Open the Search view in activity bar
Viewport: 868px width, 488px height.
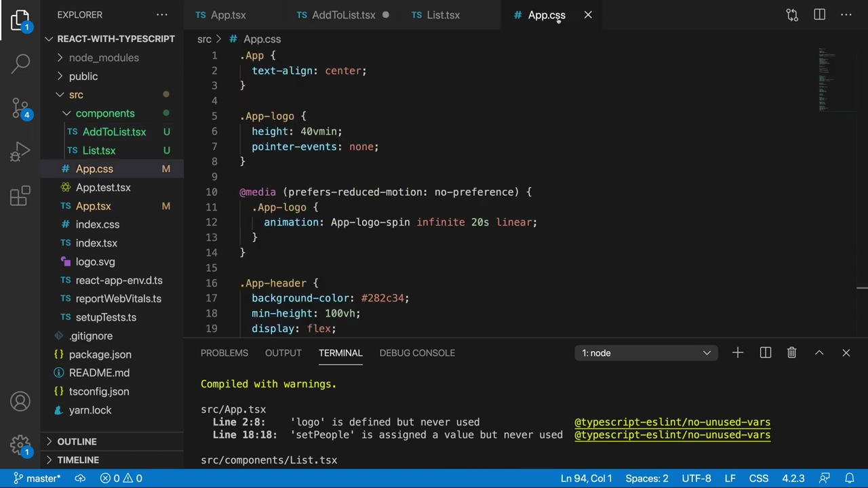pos(20,64)
